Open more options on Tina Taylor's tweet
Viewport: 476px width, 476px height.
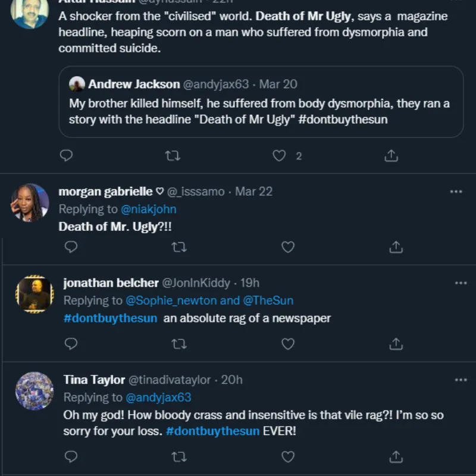[461, 380]
